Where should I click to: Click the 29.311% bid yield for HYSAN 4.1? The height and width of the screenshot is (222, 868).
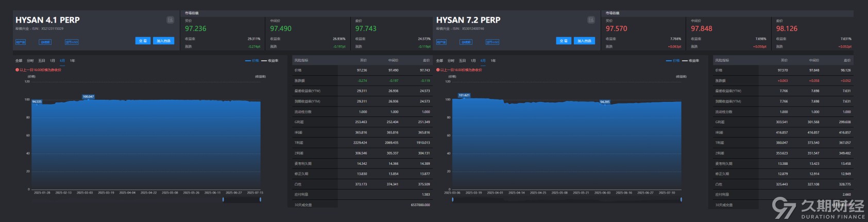(x=254, y=39)
